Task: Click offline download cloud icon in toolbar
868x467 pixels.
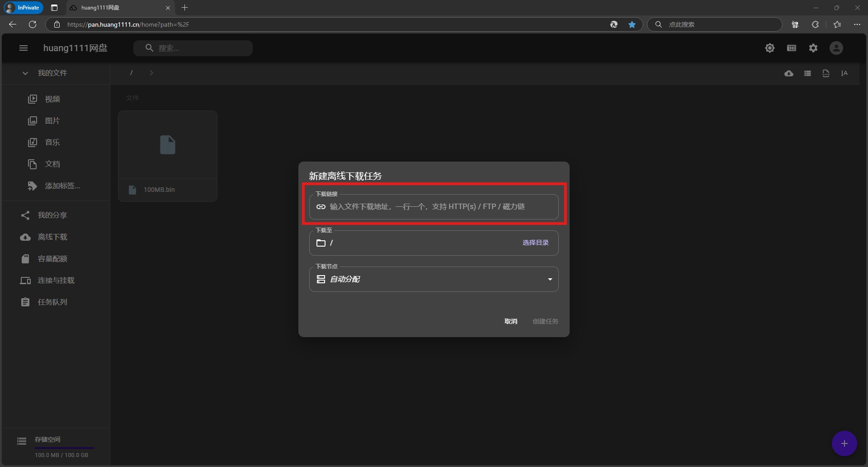Action: coord(789,73)
